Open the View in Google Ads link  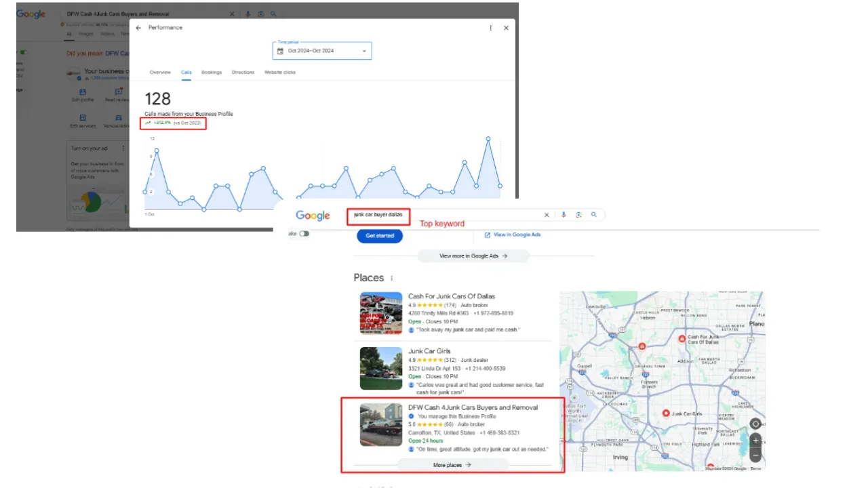(513, 235)
